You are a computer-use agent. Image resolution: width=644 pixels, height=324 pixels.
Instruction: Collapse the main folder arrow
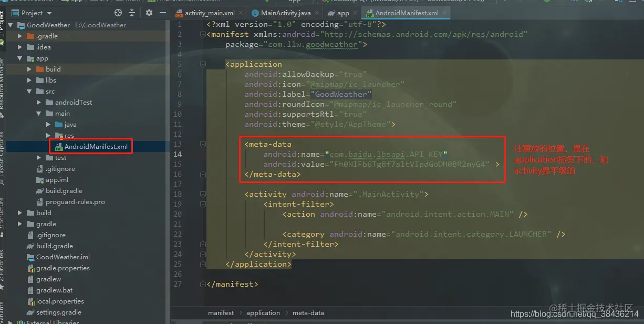click(39, 114)
